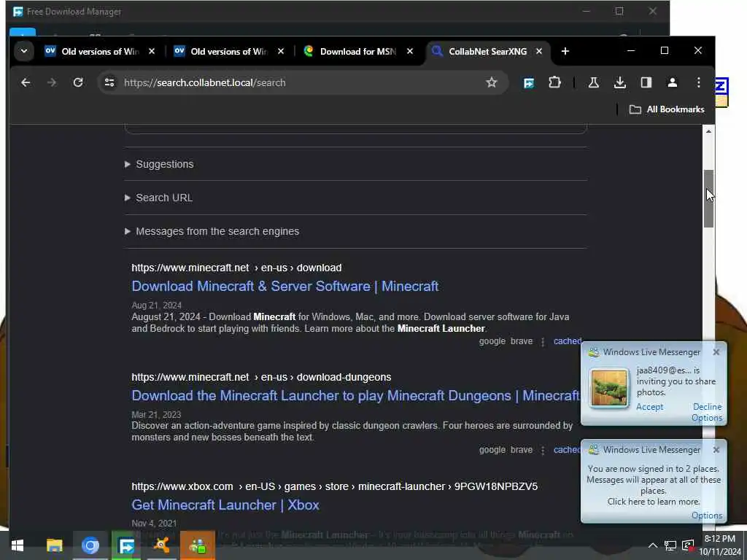Open the Windows Start menu
747x560 pixels.
(x=18, y=545)
